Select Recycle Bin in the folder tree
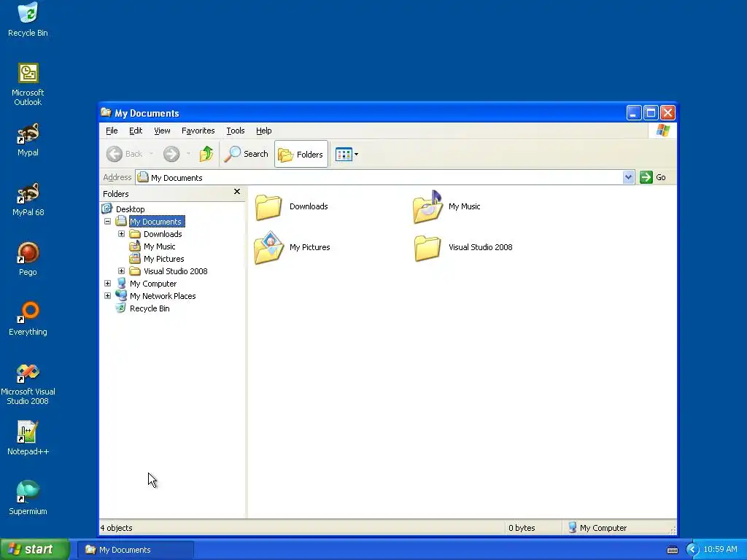Screen dimensions: 747x560 150,308
